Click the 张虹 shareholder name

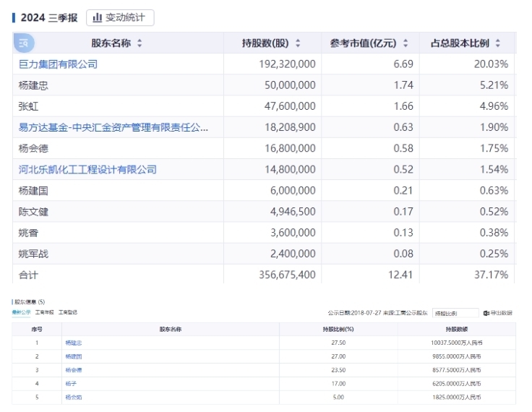(x=28, y=106)
